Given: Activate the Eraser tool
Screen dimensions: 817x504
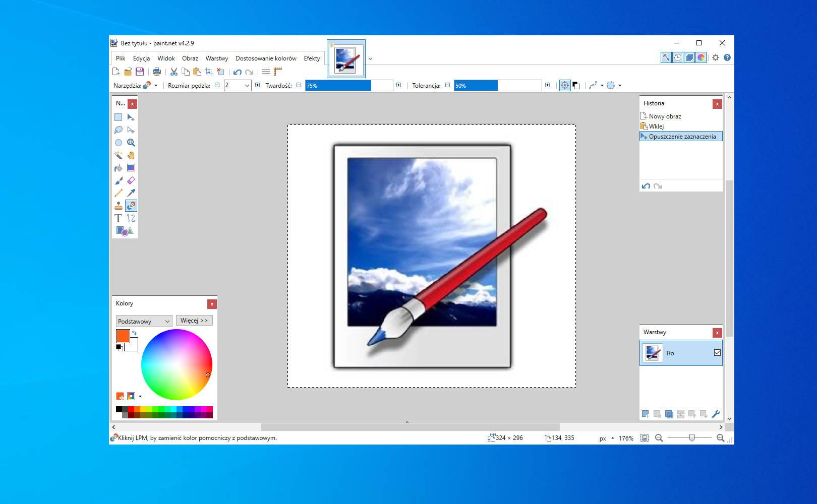Looking at the screenshot, I should [131, 180].
